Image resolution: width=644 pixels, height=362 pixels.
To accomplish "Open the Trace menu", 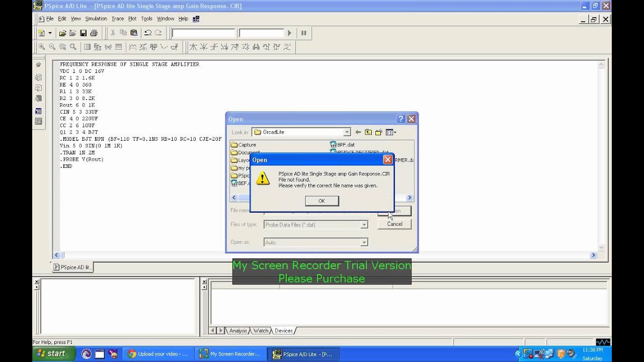I will coord(118,19).
